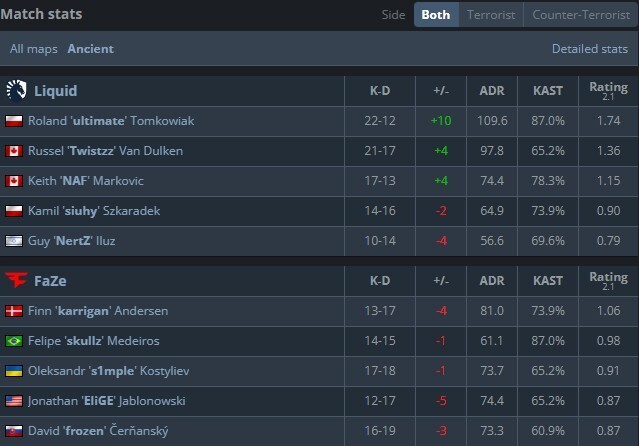Open the Liquid team name link
This screenshot has width=639, height=446.
click(x=55, y=91)
